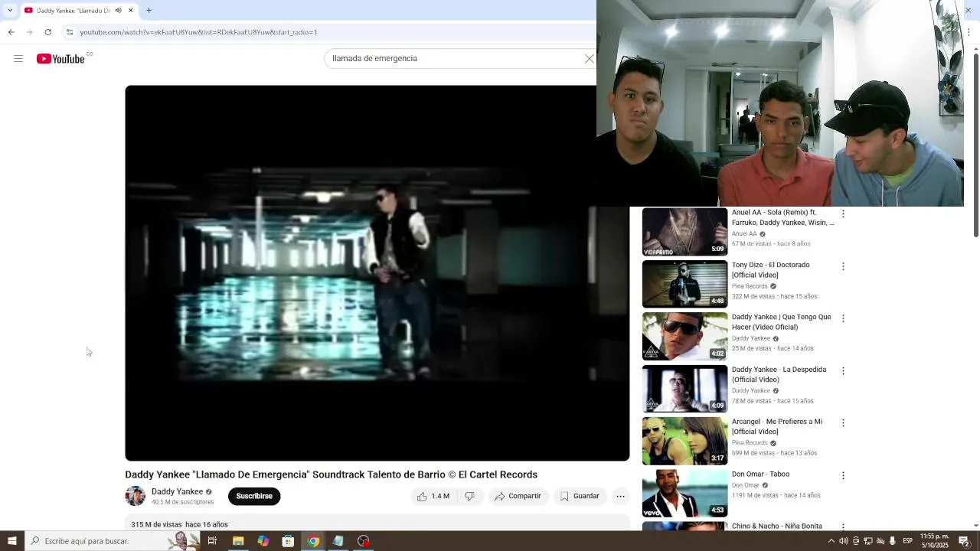Reload the current YouTube page
Image resolution: width=980 pixels, height=551 pixels.
tap(47, 32)
